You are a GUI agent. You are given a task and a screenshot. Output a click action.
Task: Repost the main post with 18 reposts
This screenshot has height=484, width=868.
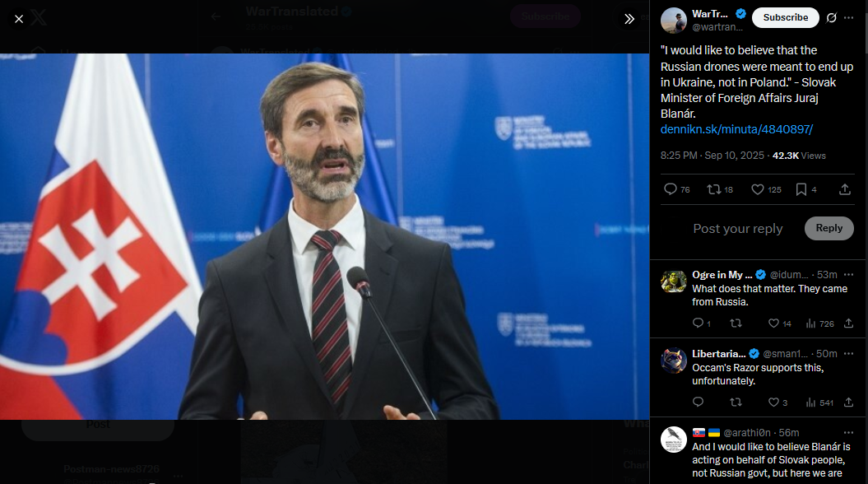click(720, 189)
